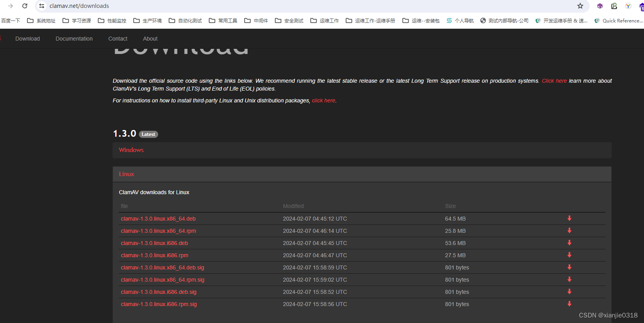Open the 个人导航 bookmark
Screen dimensions: 644x323
click(x=460, y=20)
